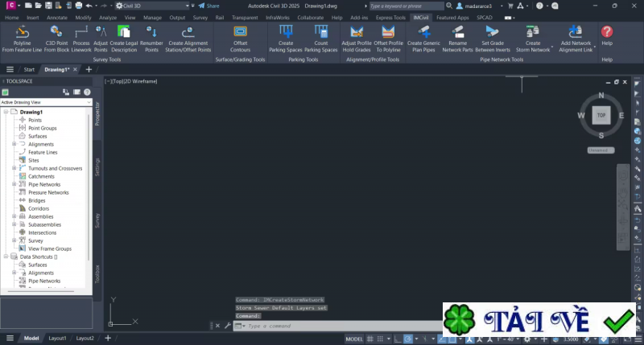Run Create Alignment Station/Offset Points
644x345 pixels.
pyautogui.click(x=188, y=39)
